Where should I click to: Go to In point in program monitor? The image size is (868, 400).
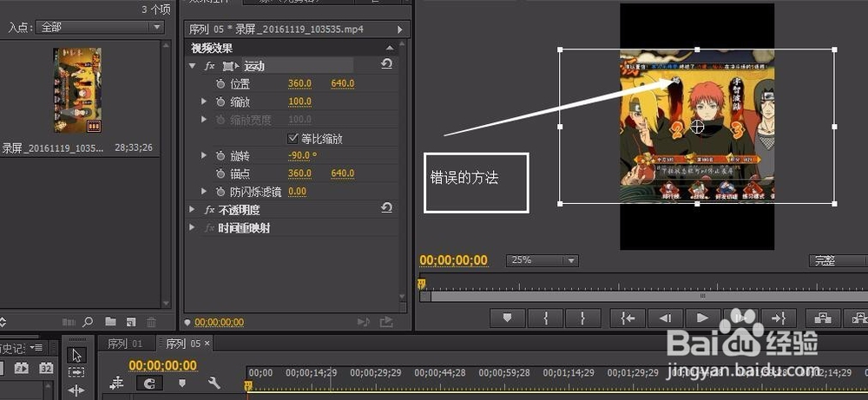pos(628,318)
